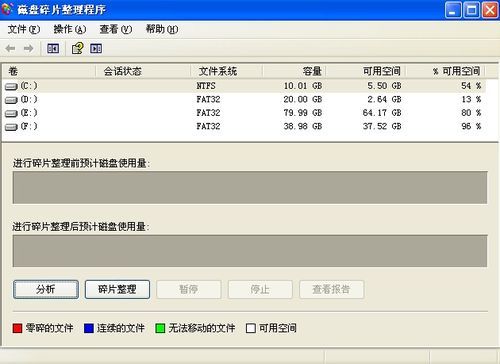Click the 分析 button
Image resolution: width=500 pixels, height=364 pixels.
point(46,289)
